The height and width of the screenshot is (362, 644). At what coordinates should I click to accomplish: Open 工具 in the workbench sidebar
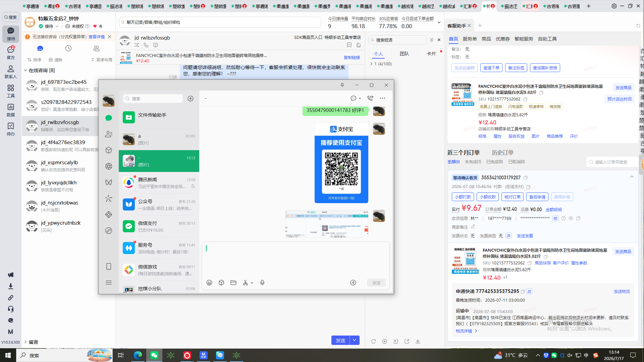(11, 91)
